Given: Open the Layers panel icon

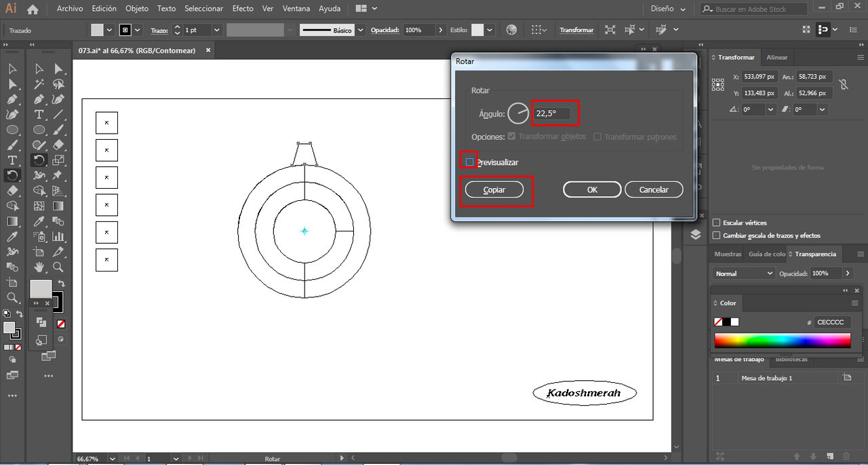Looking at the screenshot, I should pos(696,234).
